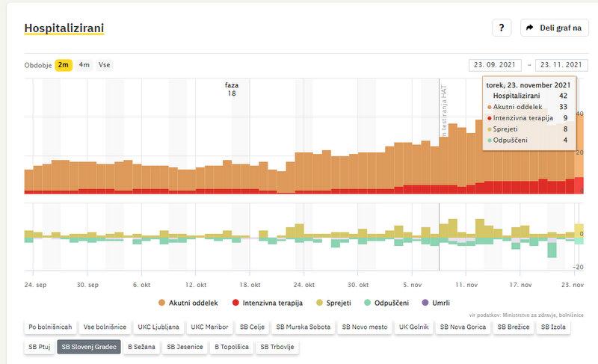Hide the Sprejeti legend series
The height and width of the screenshot is (364, 598).
coord(336,303)
